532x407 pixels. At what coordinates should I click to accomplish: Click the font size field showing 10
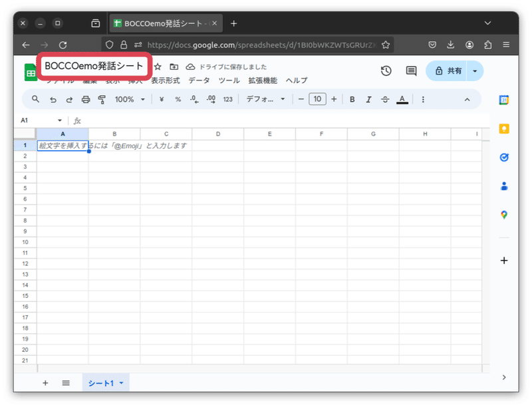pyautogui.click(x=317, y=99)
